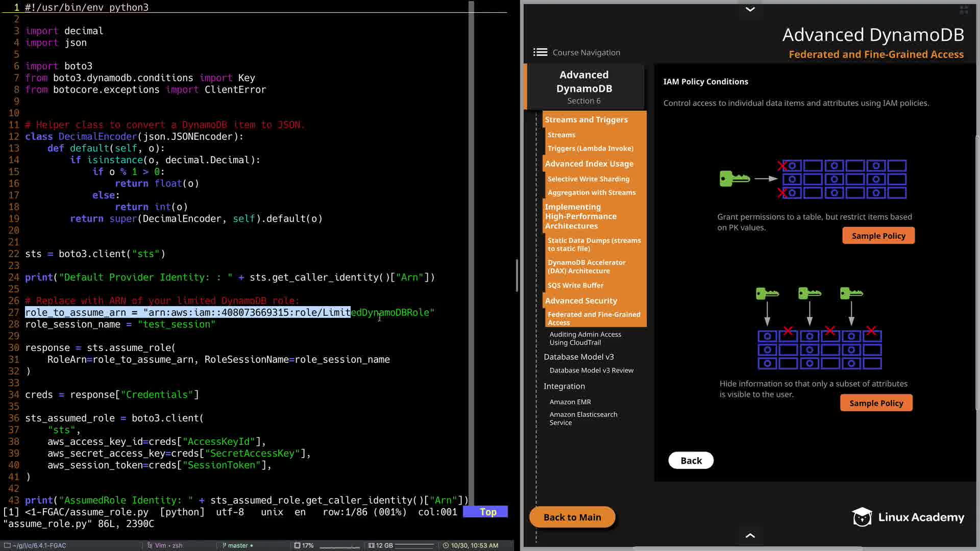
Task: Click Back to Main button
Action: click(572, 517)
